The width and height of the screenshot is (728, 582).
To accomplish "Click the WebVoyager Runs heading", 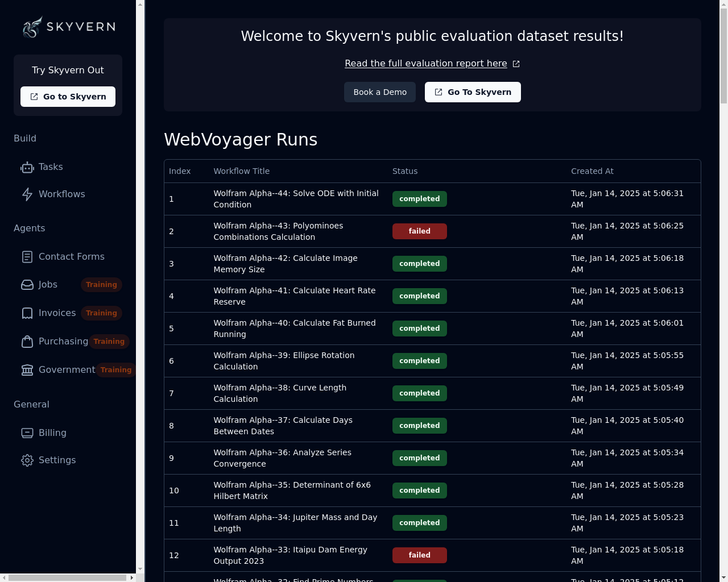I will point(241,139).
